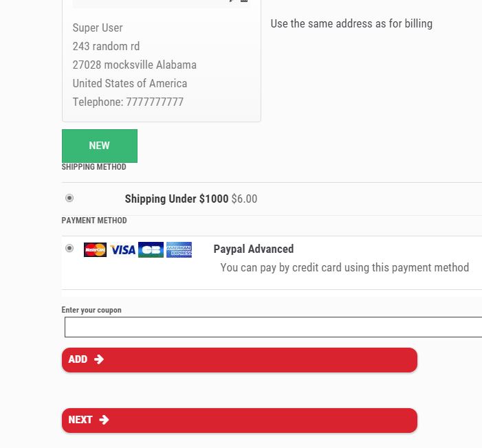Click the blue CB card logo

pos(151,249)
